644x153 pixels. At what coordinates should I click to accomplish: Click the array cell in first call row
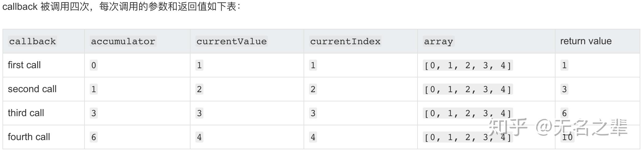pos(468,65)
